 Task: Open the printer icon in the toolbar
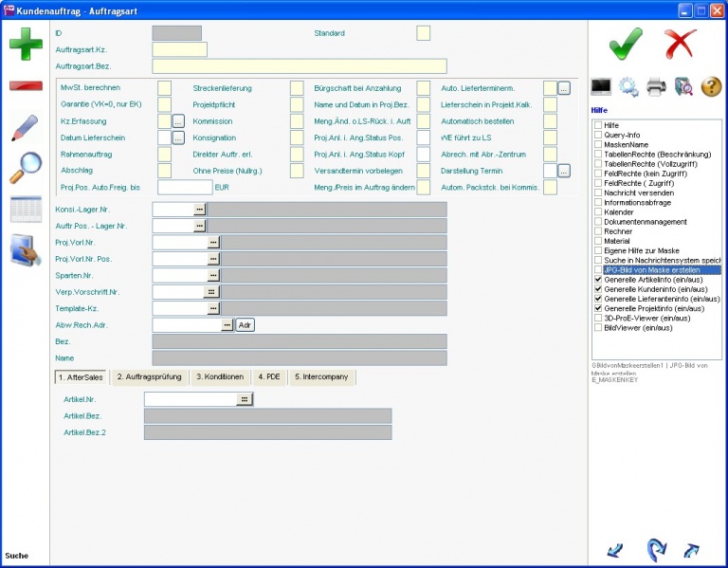point(656,87)
